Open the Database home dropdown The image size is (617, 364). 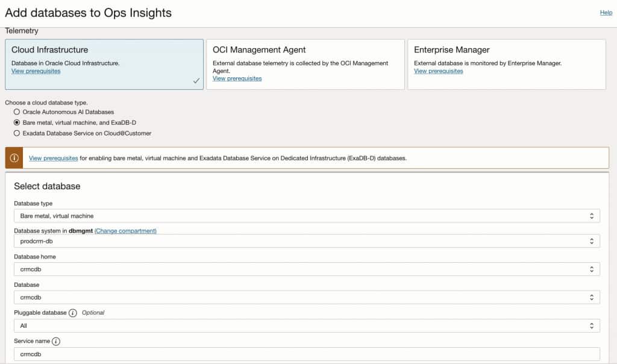(x=307, y=269)
